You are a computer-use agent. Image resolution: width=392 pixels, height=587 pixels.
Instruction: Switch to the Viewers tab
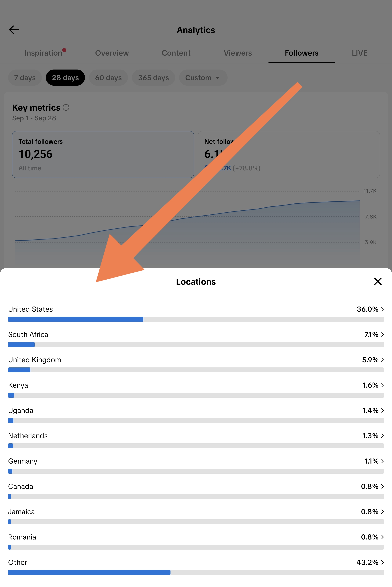(x=237, y=53)
